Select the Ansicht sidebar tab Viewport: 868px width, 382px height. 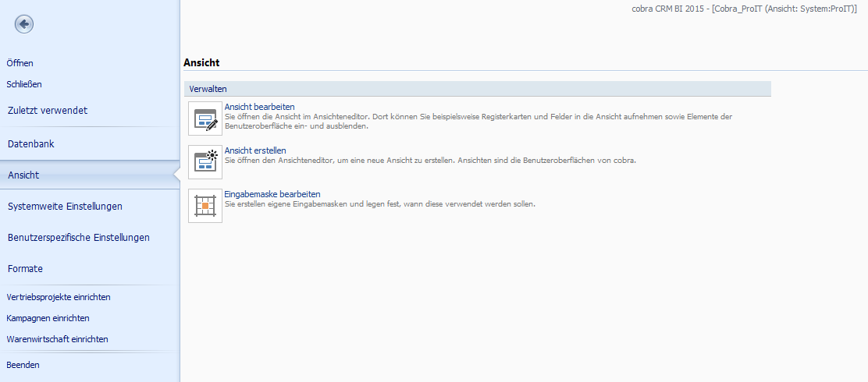23,175
